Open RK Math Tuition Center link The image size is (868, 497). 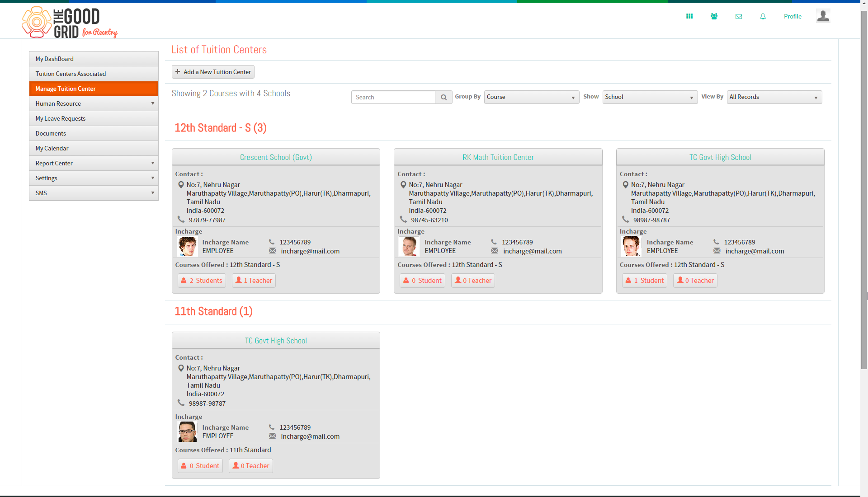tap(498, 157)
